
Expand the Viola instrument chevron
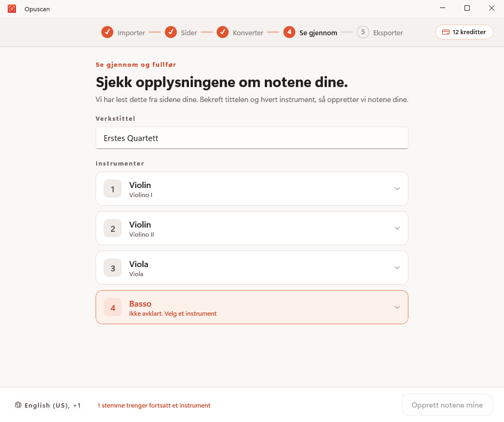coord(397,268)
